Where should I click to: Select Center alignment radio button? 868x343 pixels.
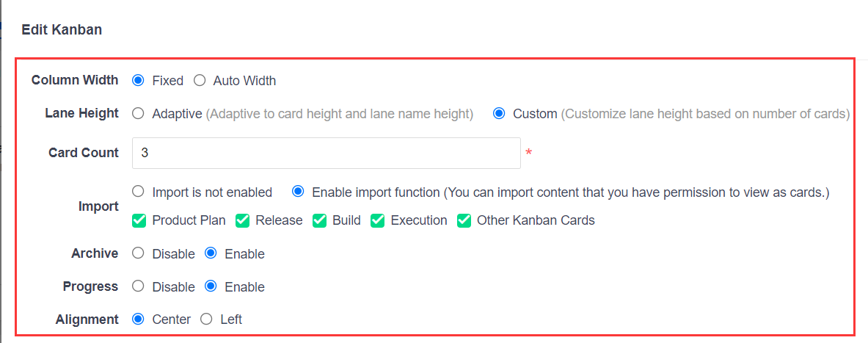coord(138,319)
